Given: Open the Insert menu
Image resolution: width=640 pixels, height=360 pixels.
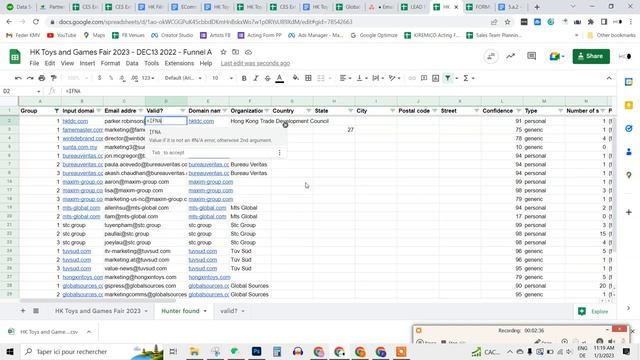Looking at the screenshot, I should (87, 63).
